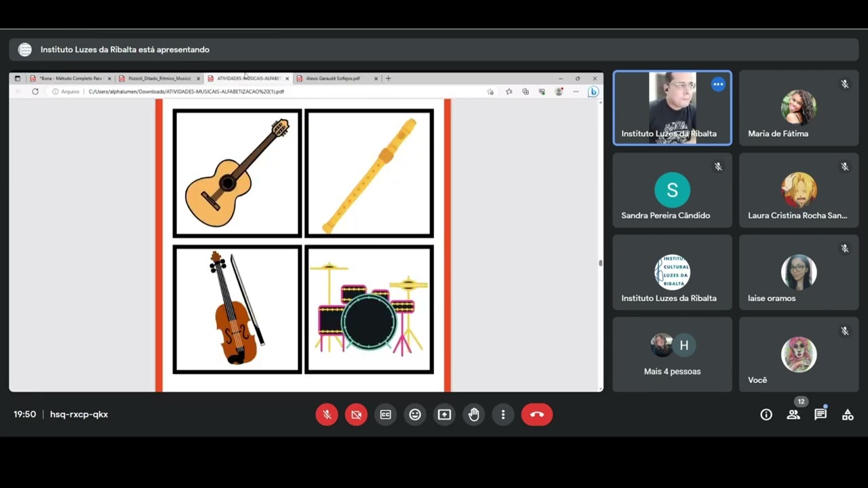The width and height of the screenshot is (868, 488).
Task: Open the emoji reactions button
Action: tap(415, 415)
